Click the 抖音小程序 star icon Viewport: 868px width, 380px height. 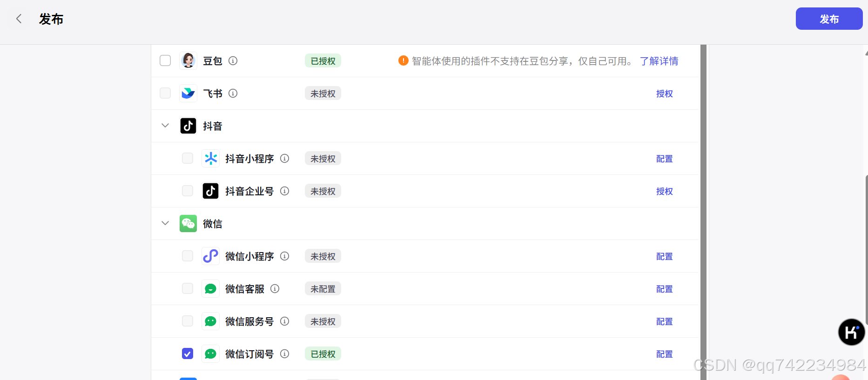[x=210, y=159]
